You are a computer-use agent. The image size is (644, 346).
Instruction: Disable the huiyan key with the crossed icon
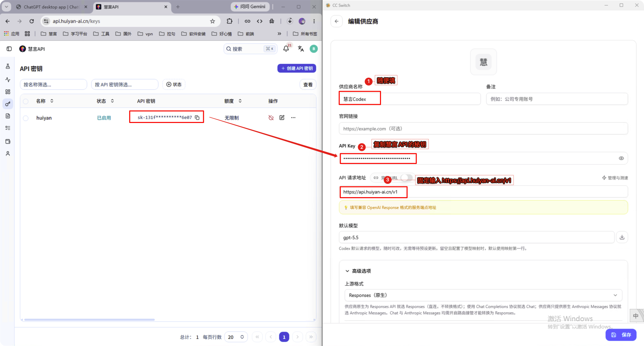point(271,118)
